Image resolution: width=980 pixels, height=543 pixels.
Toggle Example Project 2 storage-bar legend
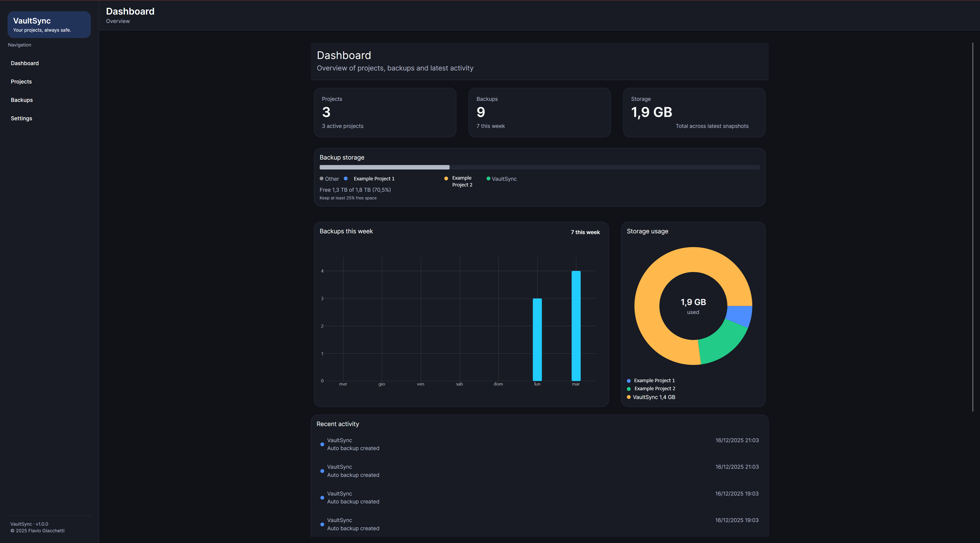tap(461, 181)
